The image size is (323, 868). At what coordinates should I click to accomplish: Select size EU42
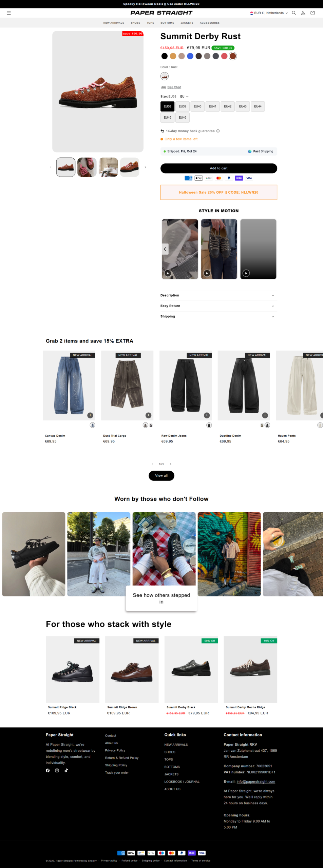[228, 106]
